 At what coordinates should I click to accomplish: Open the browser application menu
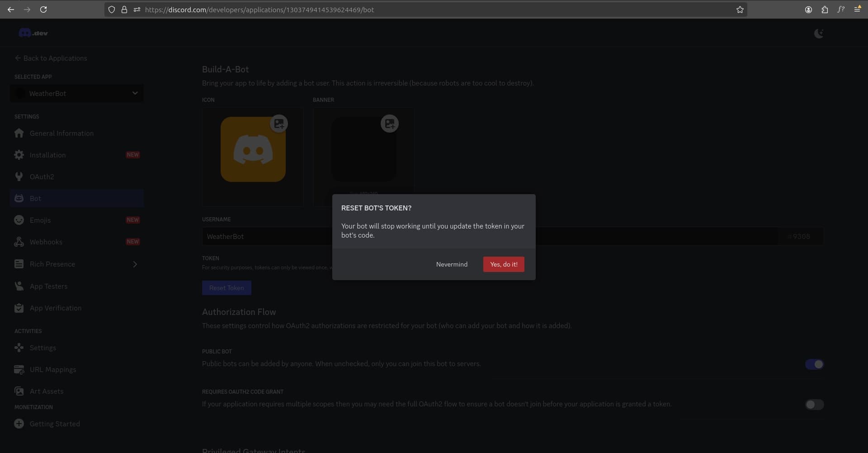pyautogui.click(x=857, y=9)
